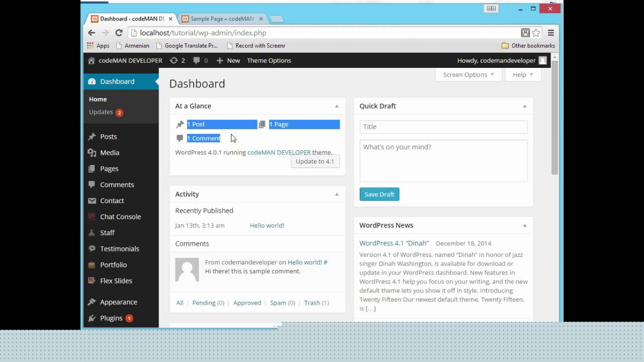This screenshot has width=644, height=362.
Task: Open the Armenian bookmark
Action: (133, 45)
